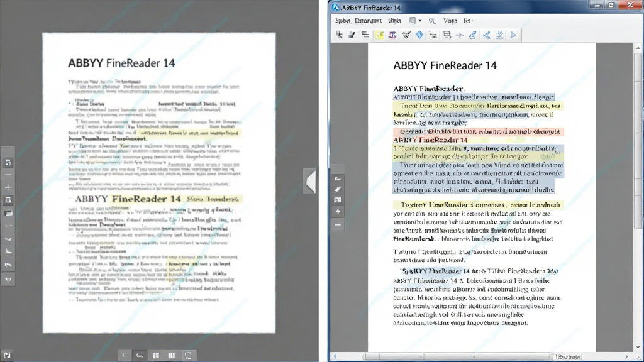Image resolution: width=644 pixels, height=362 pixels.
Task: Toggle the two-page view in the left window bottom bar
Action: (x=156, y=356)
